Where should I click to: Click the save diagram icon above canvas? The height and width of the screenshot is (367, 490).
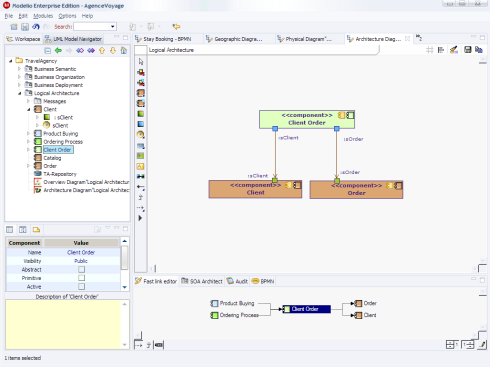tap(468, 50)
